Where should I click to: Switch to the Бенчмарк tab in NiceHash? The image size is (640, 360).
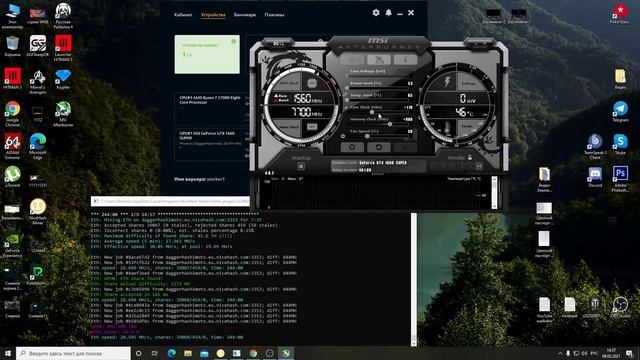(x=244, y=15)
